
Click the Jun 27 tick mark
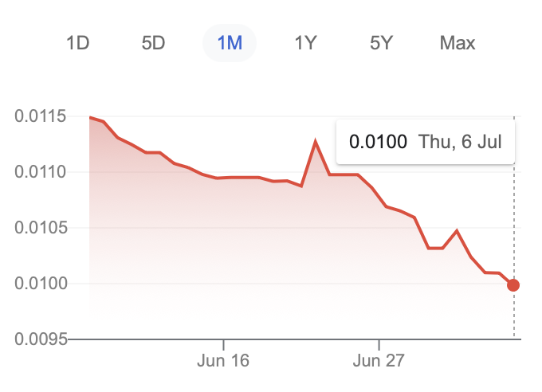click(379, 345)
